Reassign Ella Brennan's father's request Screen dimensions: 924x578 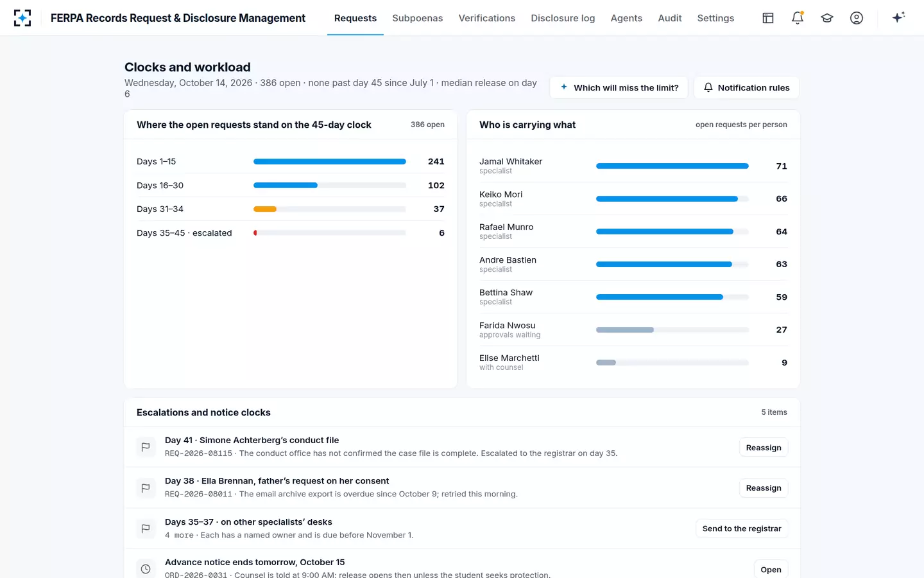764,488
